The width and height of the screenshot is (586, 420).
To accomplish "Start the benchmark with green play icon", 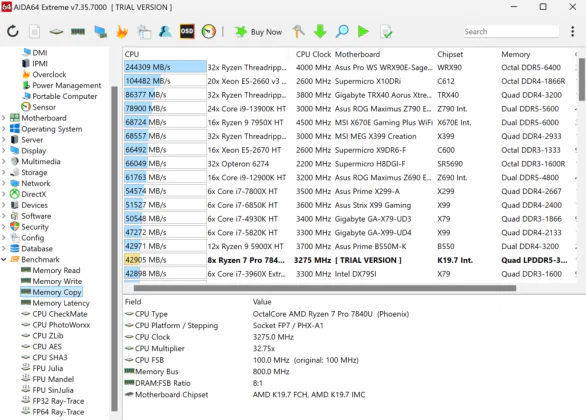I will coord(363,31).
